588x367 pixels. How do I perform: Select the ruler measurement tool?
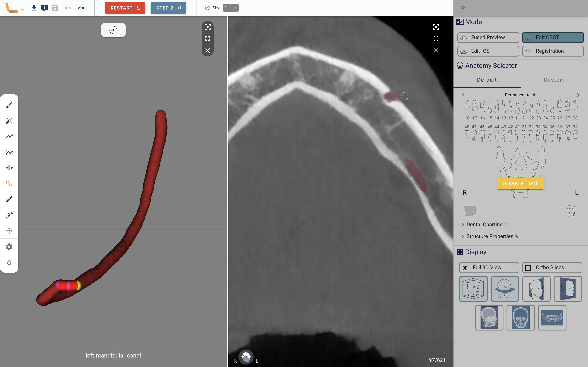click(9, 199)
